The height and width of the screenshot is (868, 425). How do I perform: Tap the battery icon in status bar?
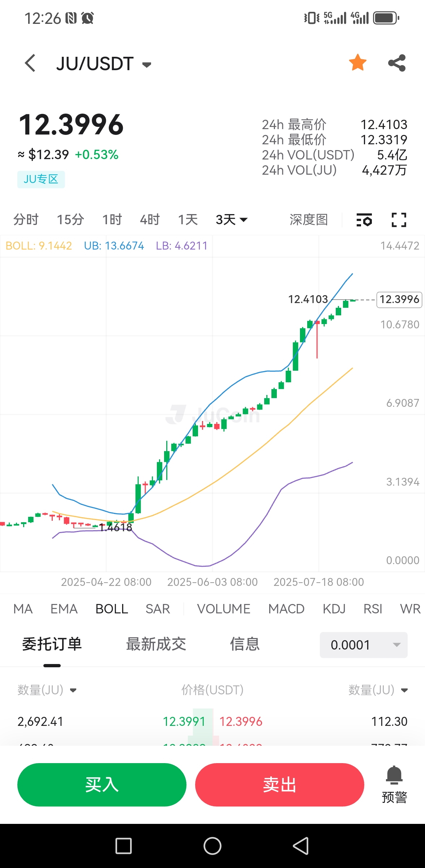click(x=386, y=18)
